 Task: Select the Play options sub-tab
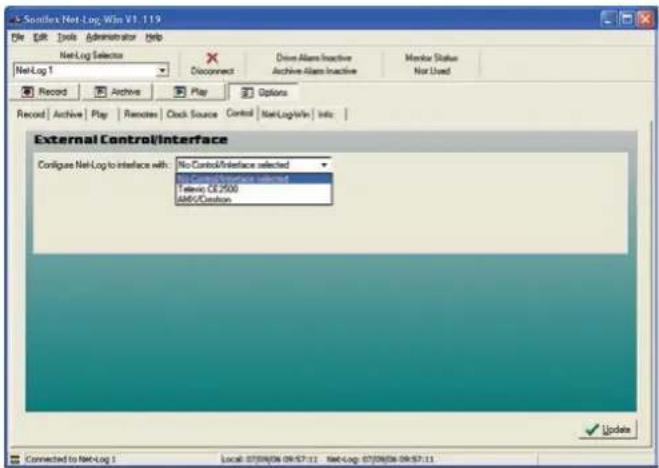(x=100, y=114)
